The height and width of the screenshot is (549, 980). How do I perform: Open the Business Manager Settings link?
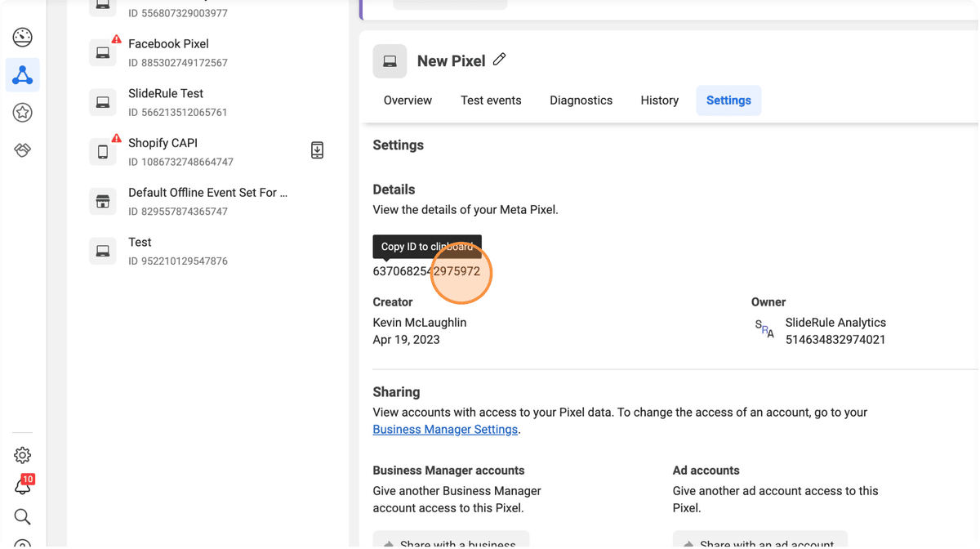tap(445, 430)
